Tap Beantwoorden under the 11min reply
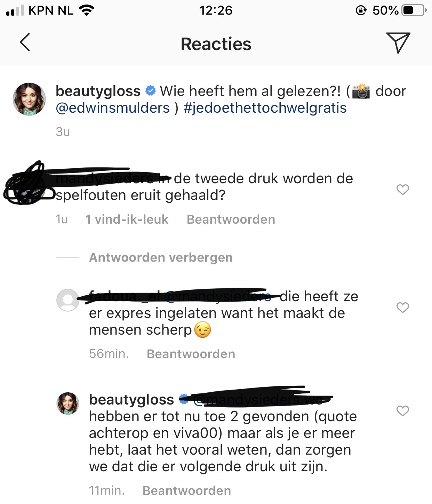This screenshot has width=432, height=504. click(x=187, y=491)
